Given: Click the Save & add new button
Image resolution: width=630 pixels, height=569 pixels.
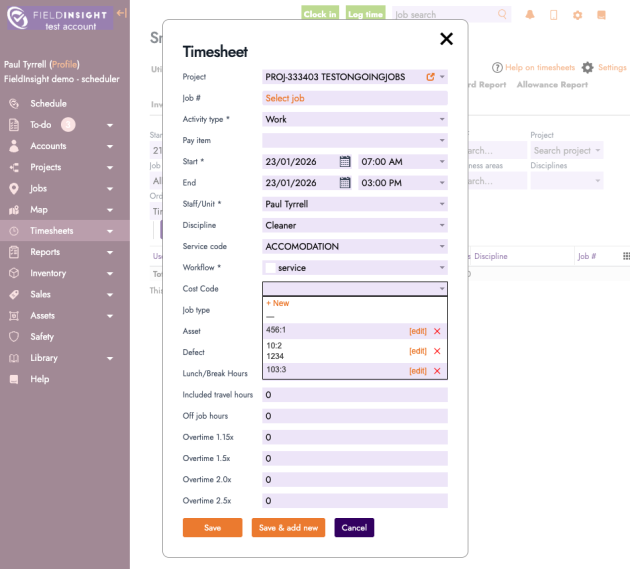Looking at the screenshot, I should click(288, 528).
